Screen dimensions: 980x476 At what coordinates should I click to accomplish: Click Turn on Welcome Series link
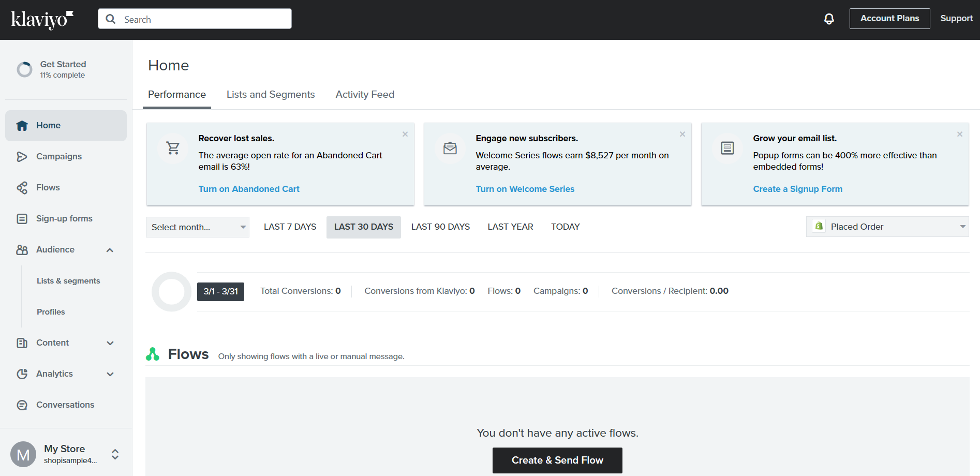[x=525, y=189]
